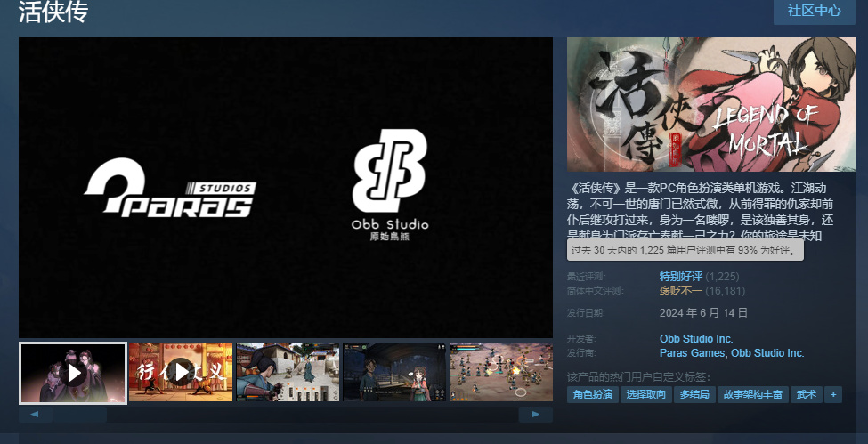Viewport: 868px width, 444px height.
Task: Select the two-character dialogue screenshot thumbnail
Action: 394,373
